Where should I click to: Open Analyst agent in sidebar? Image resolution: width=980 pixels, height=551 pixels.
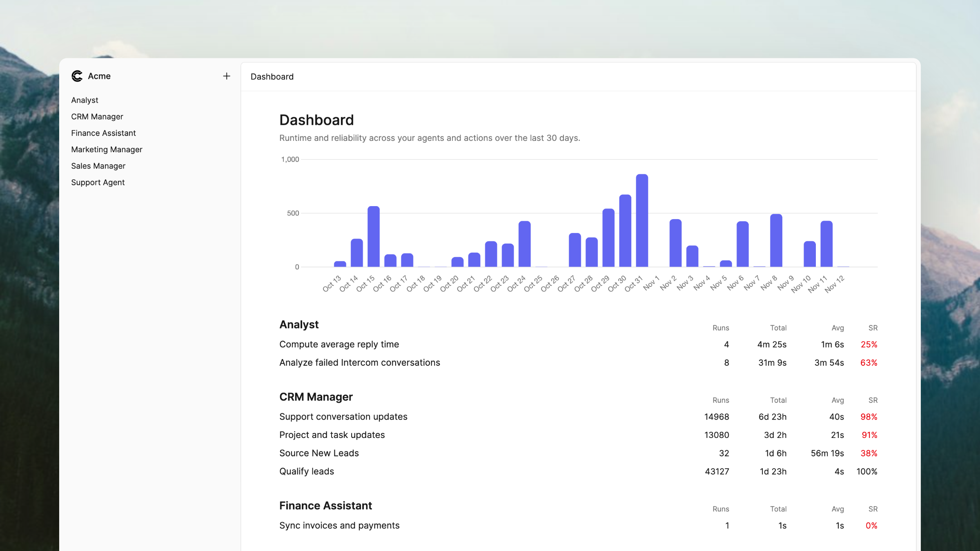(x=85, y=100)
